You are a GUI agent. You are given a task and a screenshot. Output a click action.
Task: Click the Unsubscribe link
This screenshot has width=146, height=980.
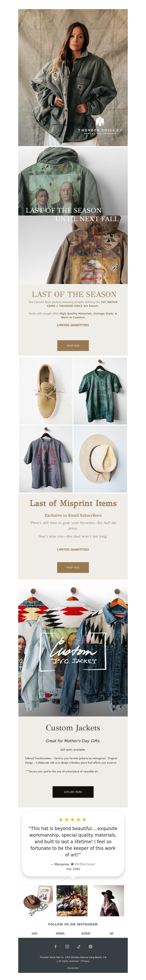(x=73, y=968)
